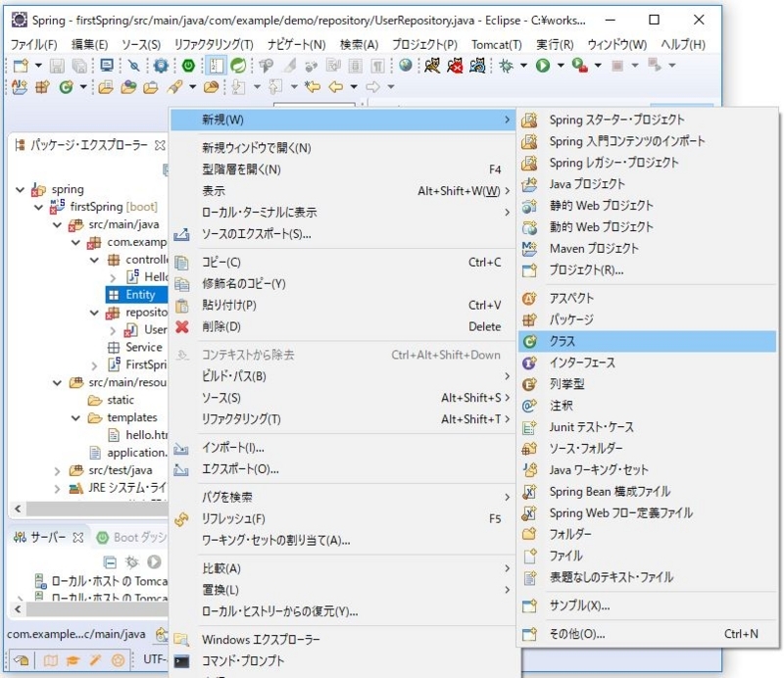
Task: Open the ファイル(F) menu
Action: [x=33, y=44]
